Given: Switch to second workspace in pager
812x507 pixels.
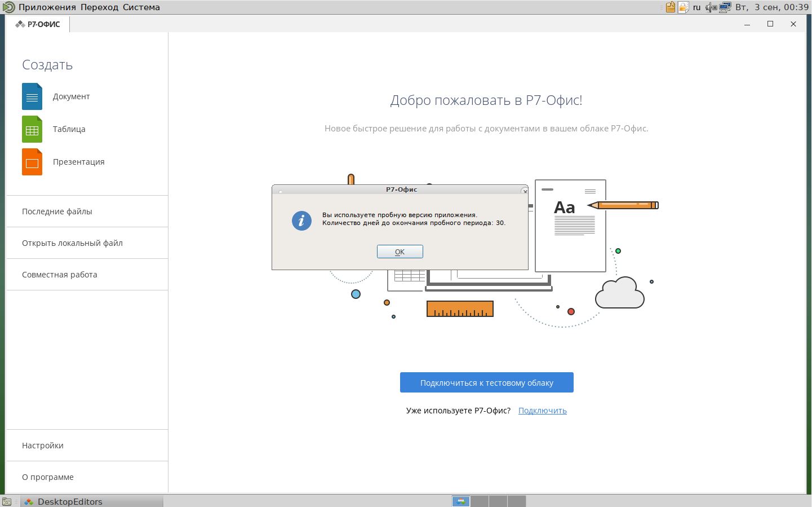Looking at the screenshot, I should pyautogui.click(x=480, y=501).
